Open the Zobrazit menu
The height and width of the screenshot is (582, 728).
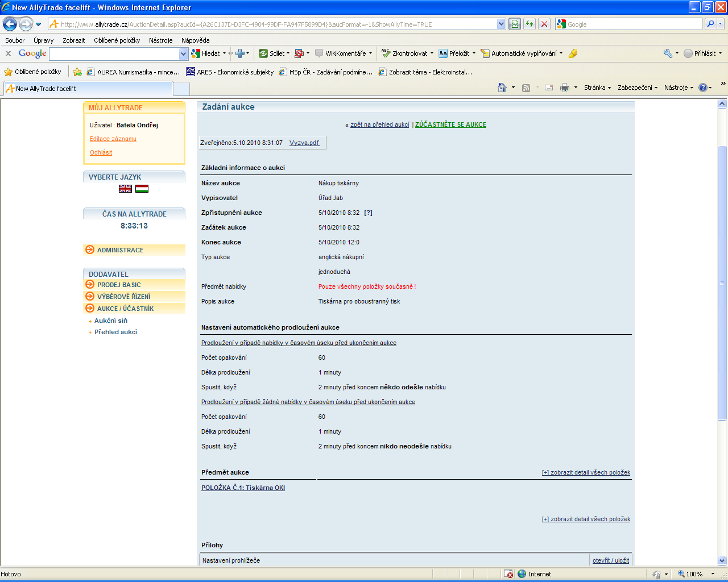[x=73, y=40]
